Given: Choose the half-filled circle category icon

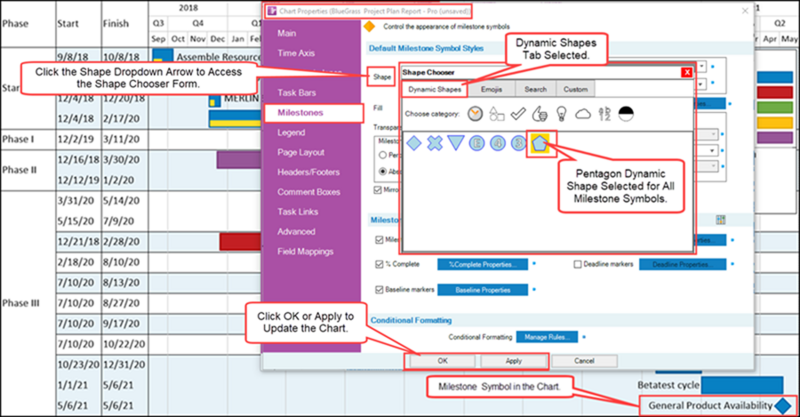Looking at the screenshot, I should point(626,114).
